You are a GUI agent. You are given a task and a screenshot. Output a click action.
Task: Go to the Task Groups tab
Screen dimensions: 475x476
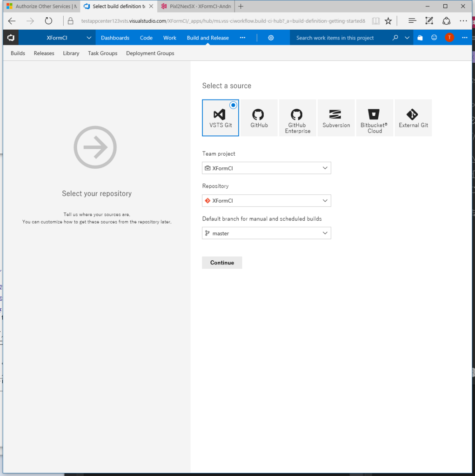pyautogui.click(x=103, y=53)
